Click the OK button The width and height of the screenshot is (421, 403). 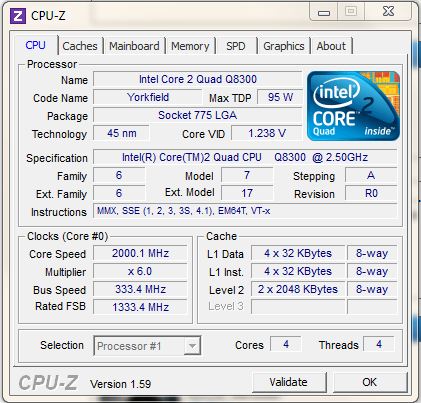[x=370, y=382]
